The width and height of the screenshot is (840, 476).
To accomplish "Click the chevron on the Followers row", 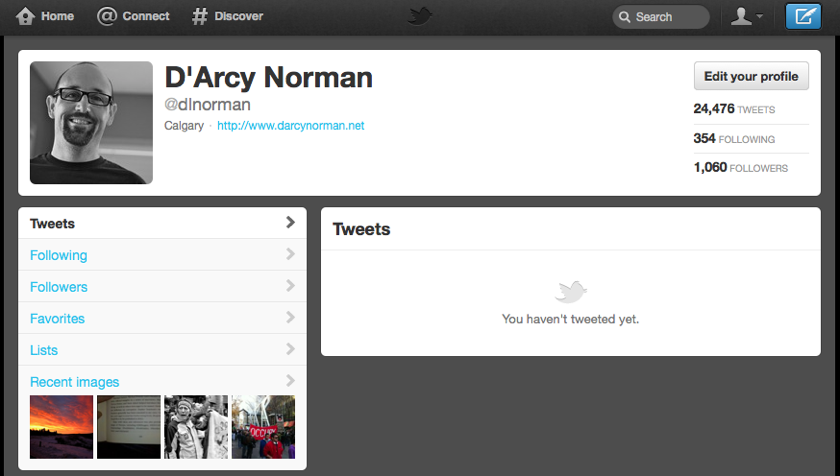I will 290,285.
